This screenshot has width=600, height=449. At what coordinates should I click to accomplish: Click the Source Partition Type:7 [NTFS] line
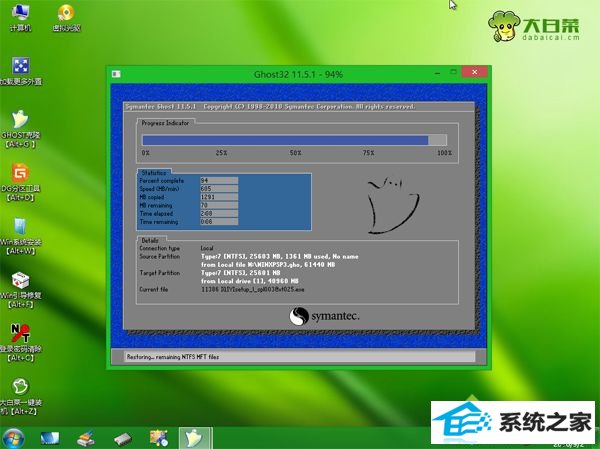(x=280, y=256)
